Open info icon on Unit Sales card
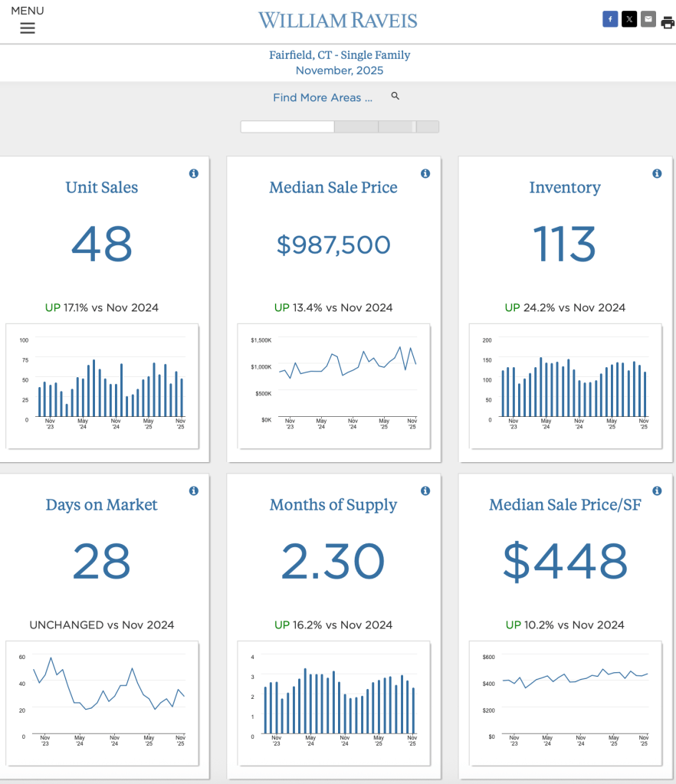 [x=193, y=174]
